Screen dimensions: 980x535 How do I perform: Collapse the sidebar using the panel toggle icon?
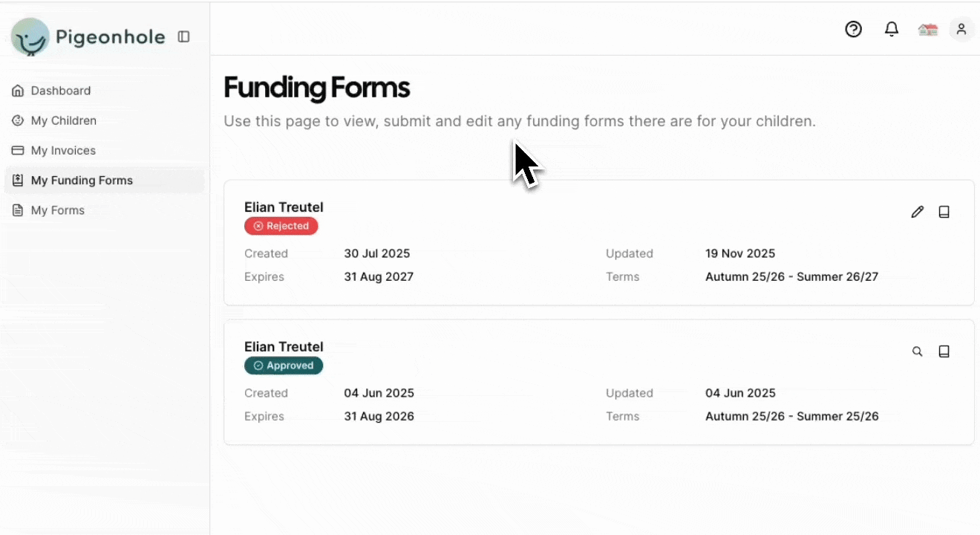tap(184, 36)
